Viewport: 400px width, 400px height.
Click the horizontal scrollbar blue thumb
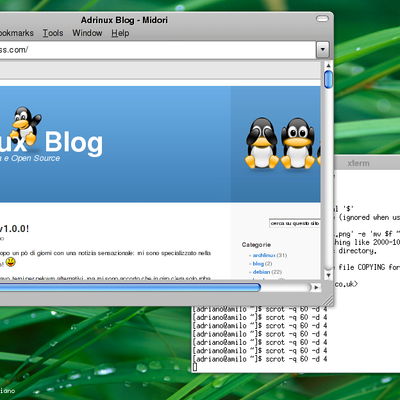tap(130, 287)
